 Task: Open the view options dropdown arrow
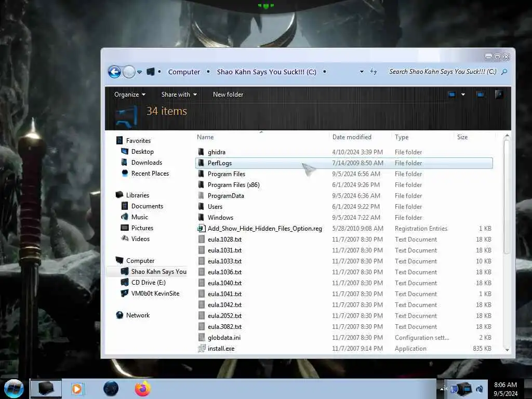(463, 95)
